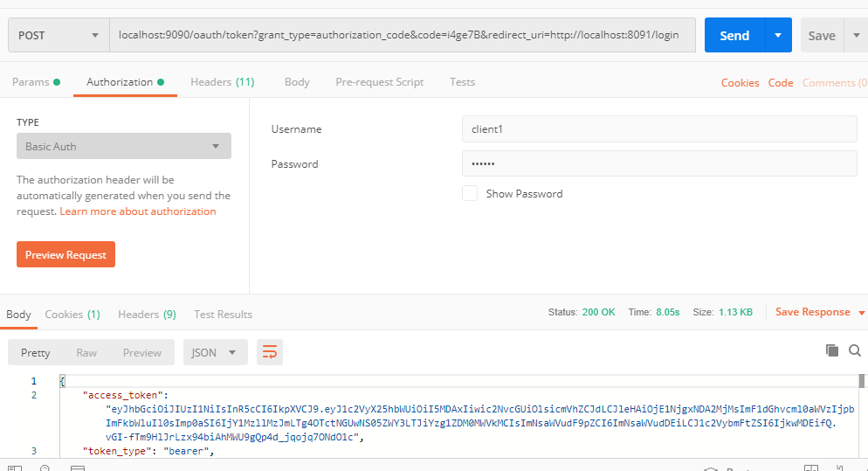Open the response Cookies (1) tab
Screen dimensions: 868x471
(x=72, y=314)
